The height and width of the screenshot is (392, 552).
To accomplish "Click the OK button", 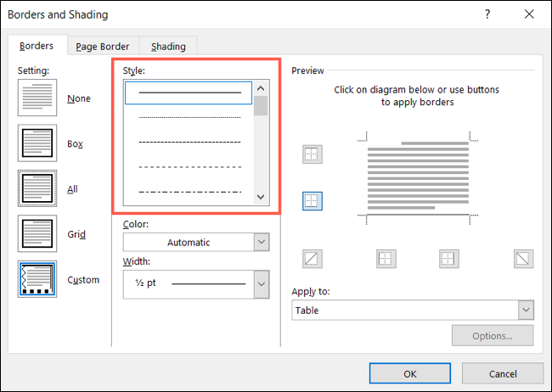I will [x=409, y=372].
